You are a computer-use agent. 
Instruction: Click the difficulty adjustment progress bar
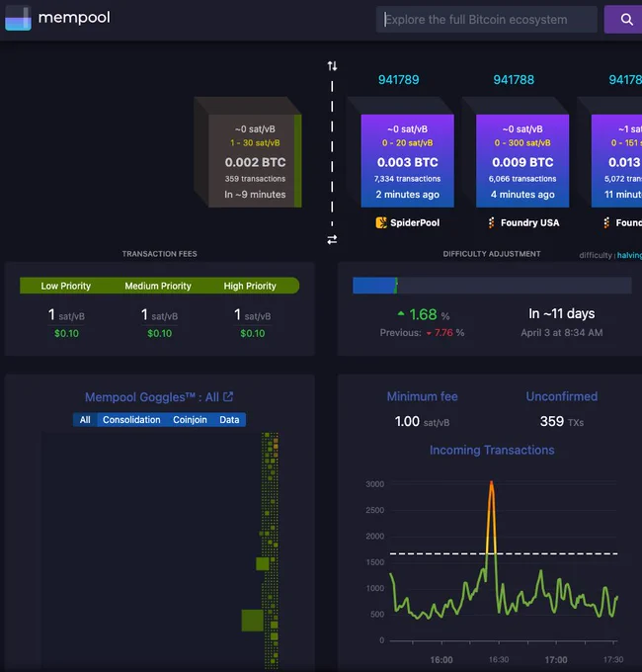coord(492,286)
